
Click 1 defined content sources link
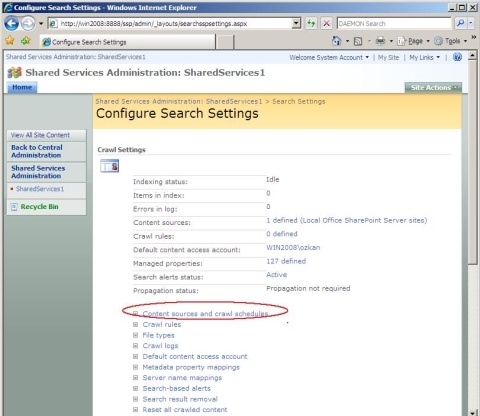coord(347,220)
